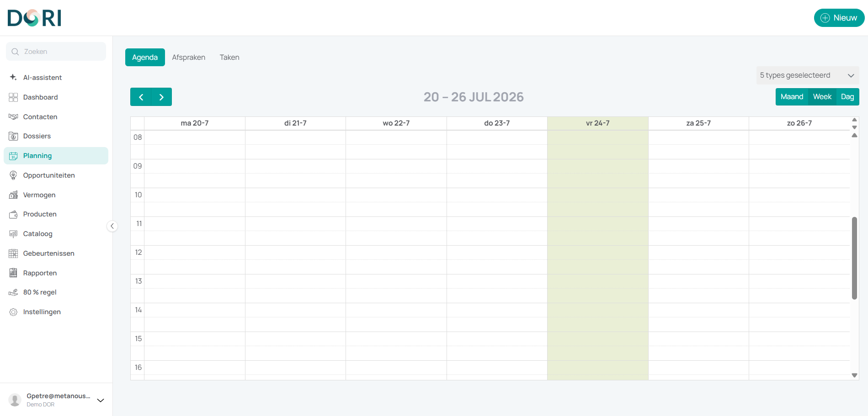Switch to the Afspraken tab

tap(188, 58)
